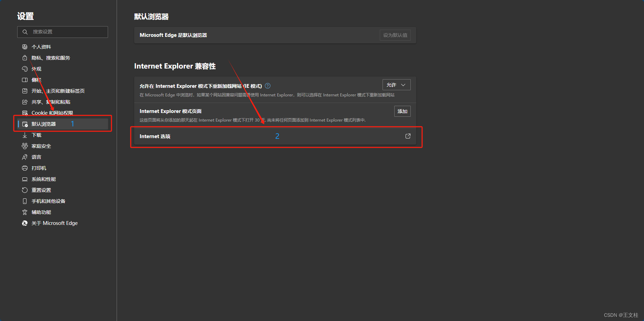Select 外观 in the settings sidebar
Viewport: 644px width, 321px height.
pos(63,69)
